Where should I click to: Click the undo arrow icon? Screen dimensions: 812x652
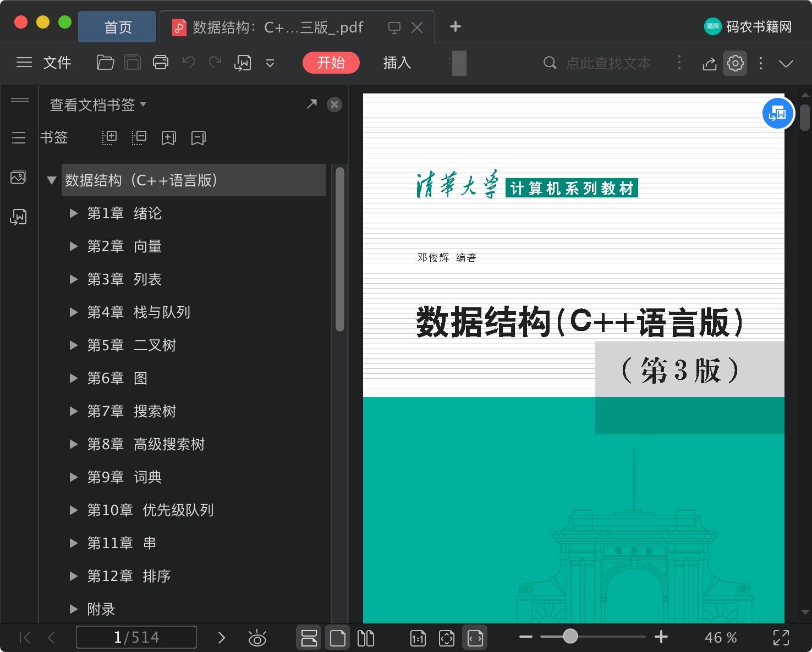(189, 63)
